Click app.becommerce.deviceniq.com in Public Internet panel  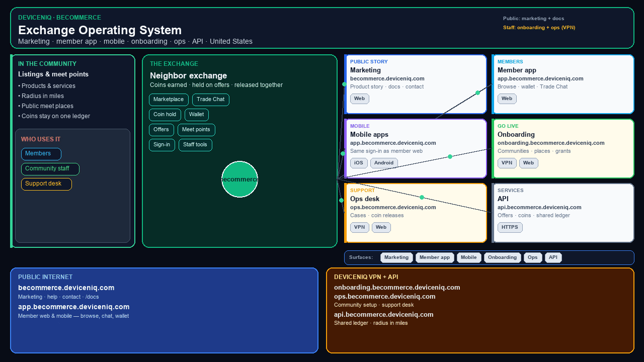click(x=73, y=307)
